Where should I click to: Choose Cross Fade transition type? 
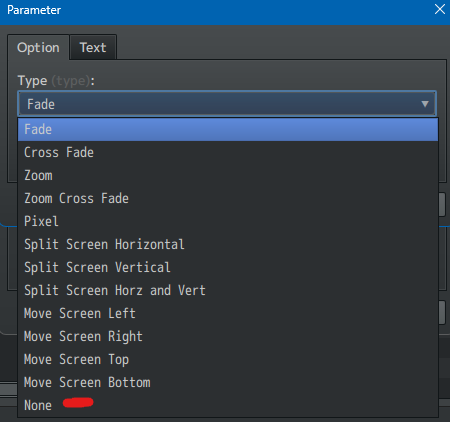[228, 152]
